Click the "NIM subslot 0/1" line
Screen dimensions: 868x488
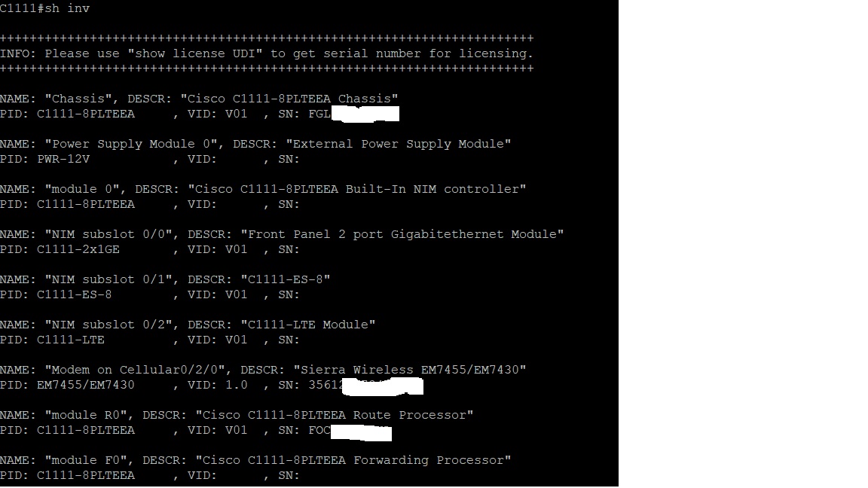point(165,279)
